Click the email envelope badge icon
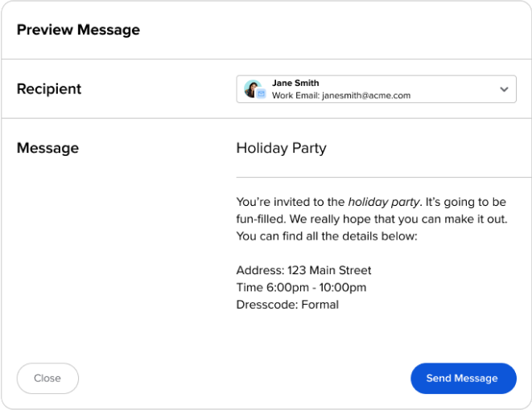Image resolution: width=532 pixels, height=410 pixels. [261, 95]
